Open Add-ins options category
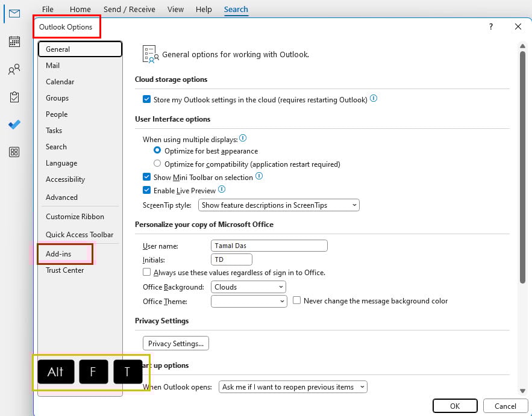The width and height of the screenshot is (532, 416). tap(80, 254)
